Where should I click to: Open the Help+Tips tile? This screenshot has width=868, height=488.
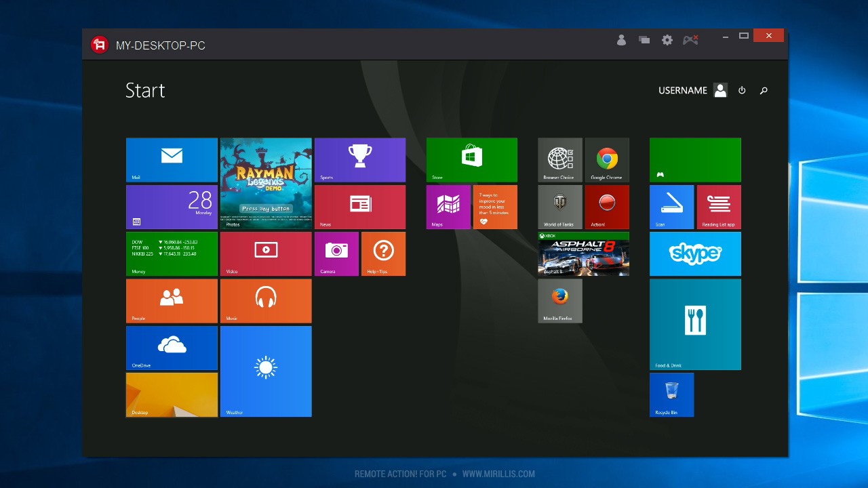click(383, 254)
